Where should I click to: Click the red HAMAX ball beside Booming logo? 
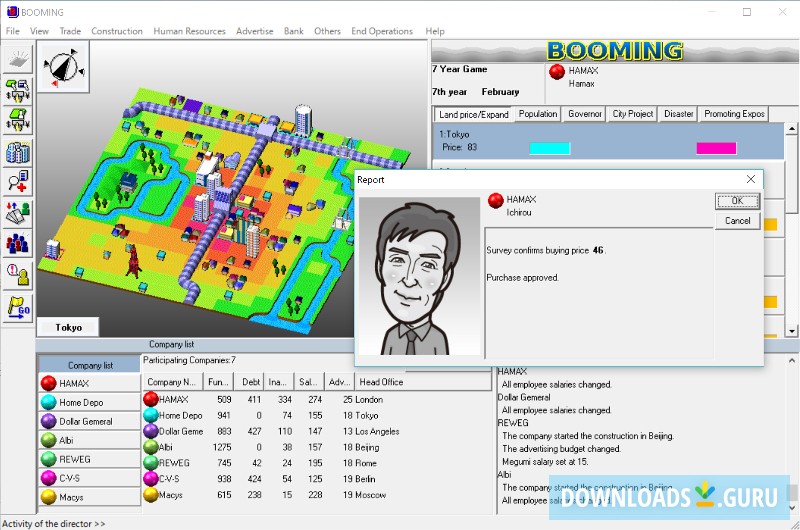coord(557,71)
